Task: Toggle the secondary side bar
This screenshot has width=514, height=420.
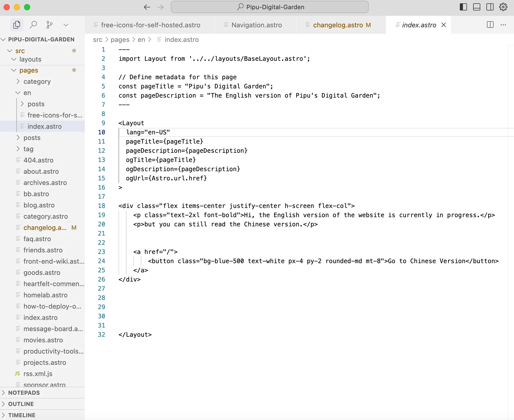Action: [490, 7]
